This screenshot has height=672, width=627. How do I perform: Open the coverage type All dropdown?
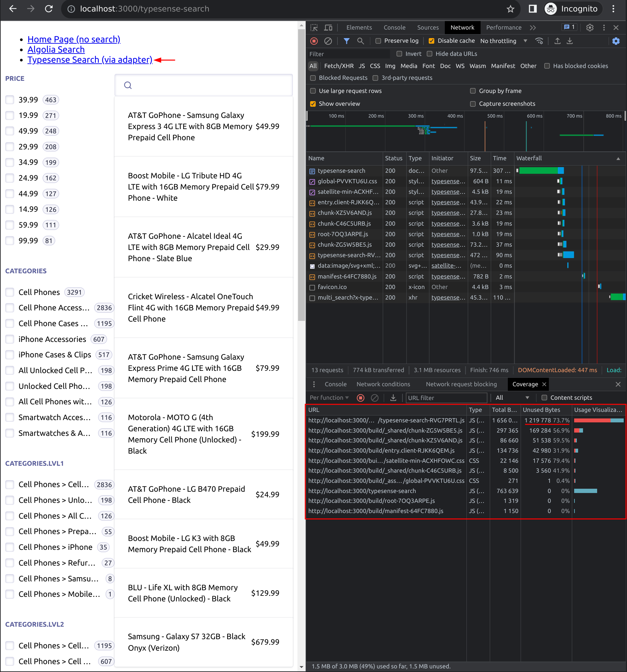[x=512, y=398]
